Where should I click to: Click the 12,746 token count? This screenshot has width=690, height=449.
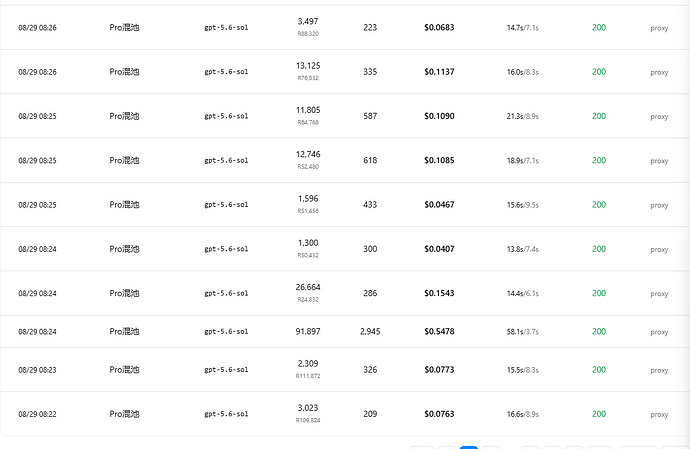[308, 155]
